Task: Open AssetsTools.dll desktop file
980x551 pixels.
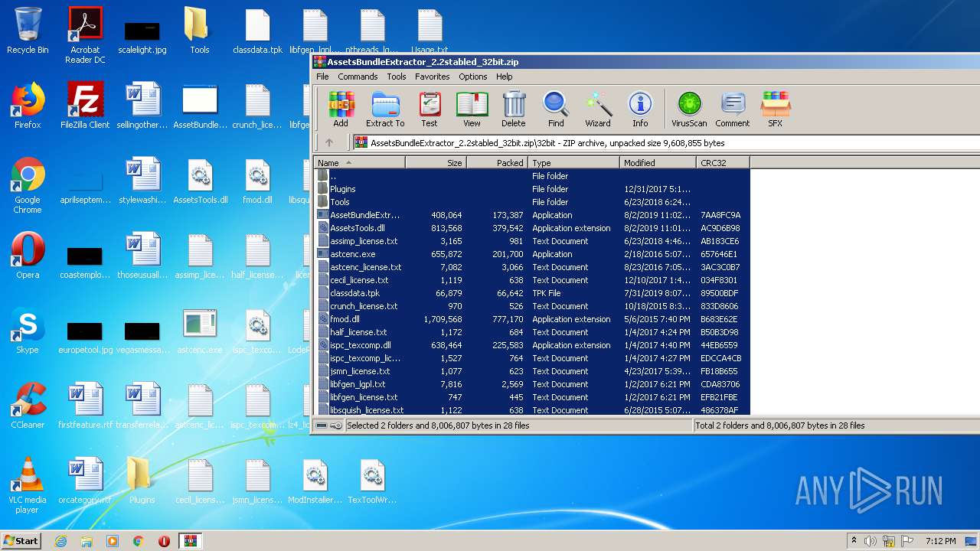Action: click(x=200, y=181)
